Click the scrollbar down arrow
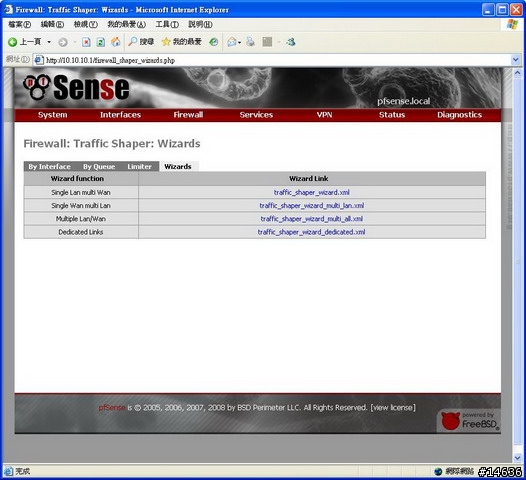This screenshot has height=480, width=526. point(517,458)
